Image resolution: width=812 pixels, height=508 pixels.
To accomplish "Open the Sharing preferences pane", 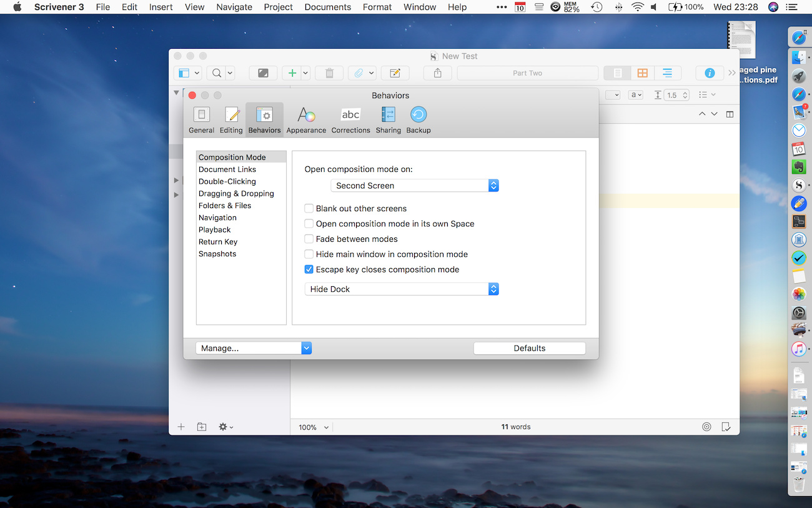I will (x=388, y=120).
